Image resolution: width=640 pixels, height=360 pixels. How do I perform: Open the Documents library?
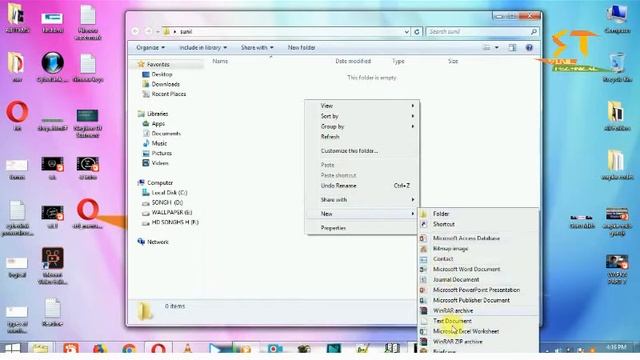pyautogui.click(x=166, y=133)
